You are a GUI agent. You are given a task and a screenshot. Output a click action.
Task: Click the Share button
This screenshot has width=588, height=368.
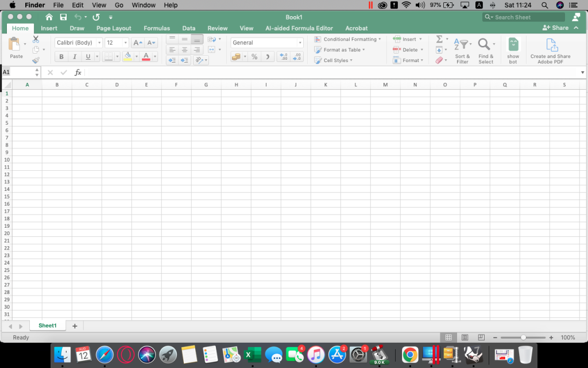(x=555, y=28)
